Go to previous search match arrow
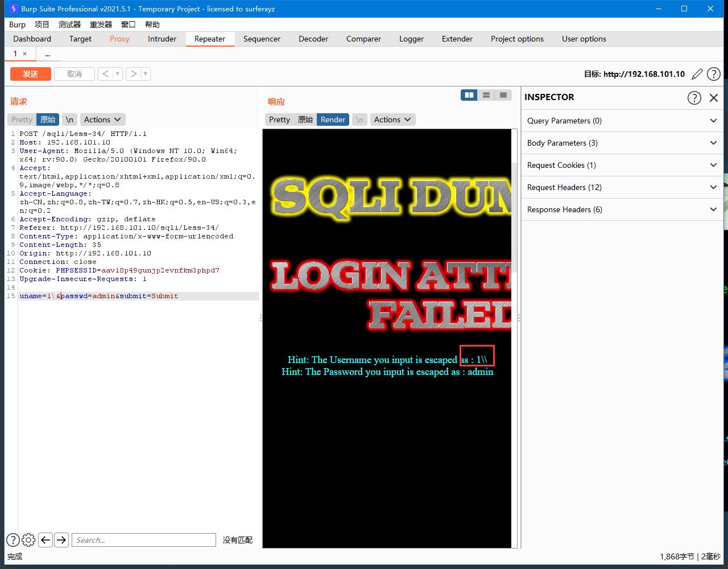The image size is (728, 569). (x=45, y=540)
